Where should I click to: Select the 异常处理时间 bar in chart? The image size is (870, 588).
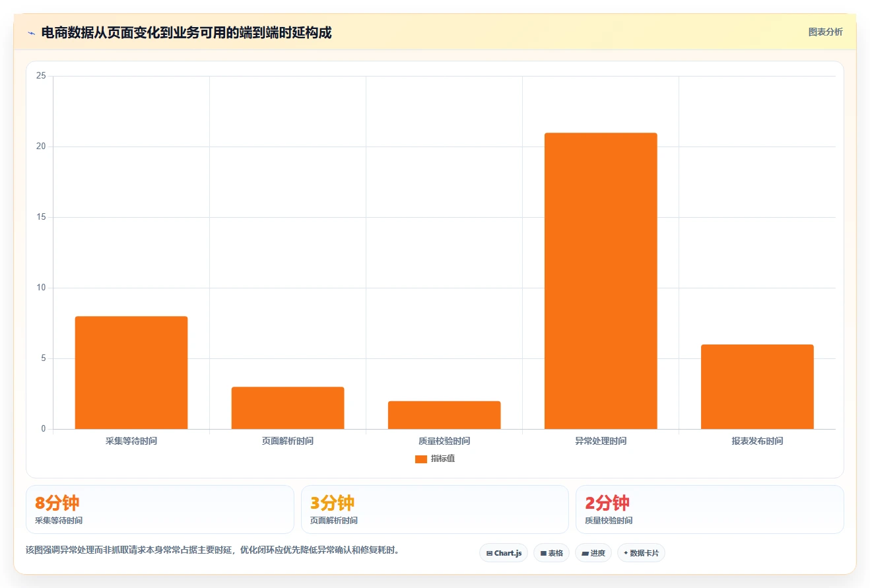point(601,281)
